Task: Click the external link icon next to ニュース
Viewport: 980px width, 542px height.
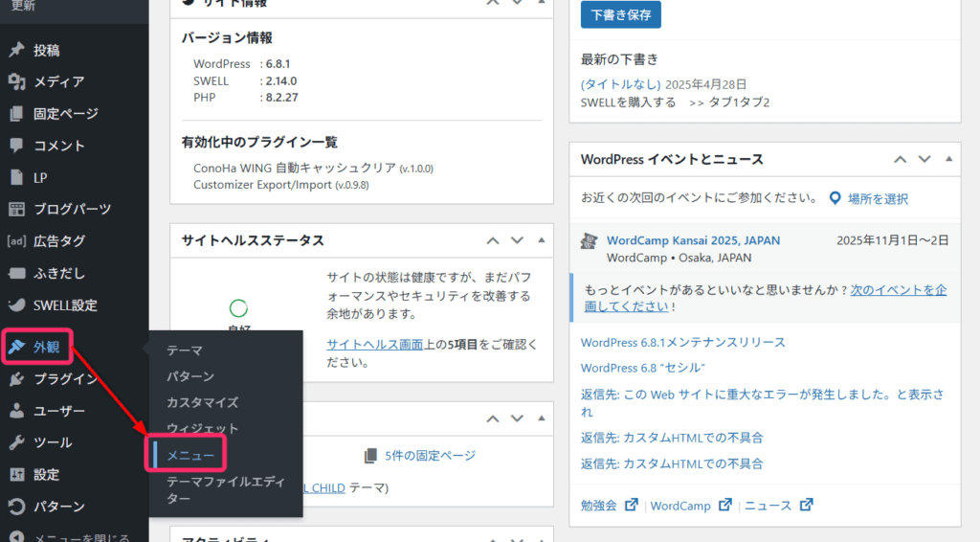Action: [806, 505]
